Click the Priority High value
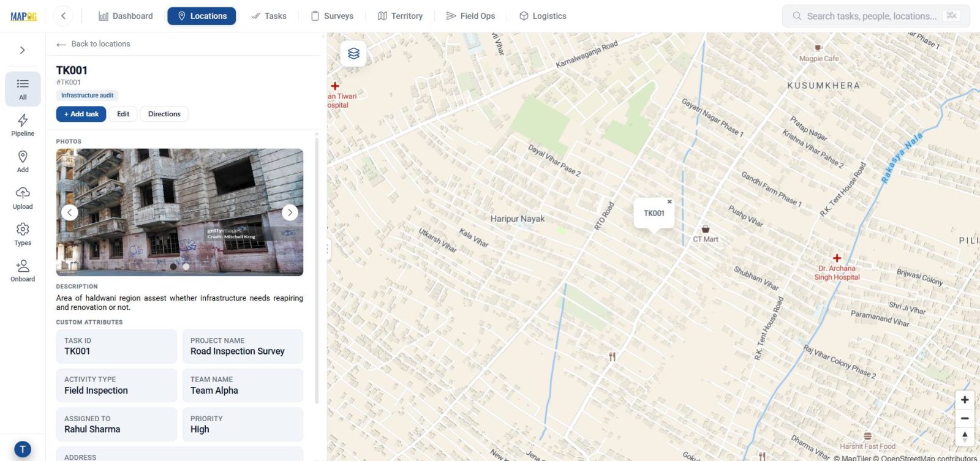980x461 pixels. 200,430
